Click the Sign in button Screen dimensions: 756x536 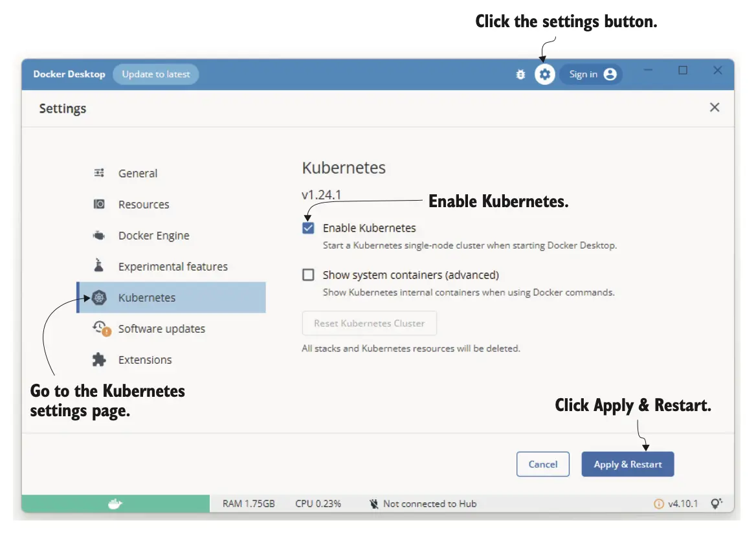coord(591,74)
